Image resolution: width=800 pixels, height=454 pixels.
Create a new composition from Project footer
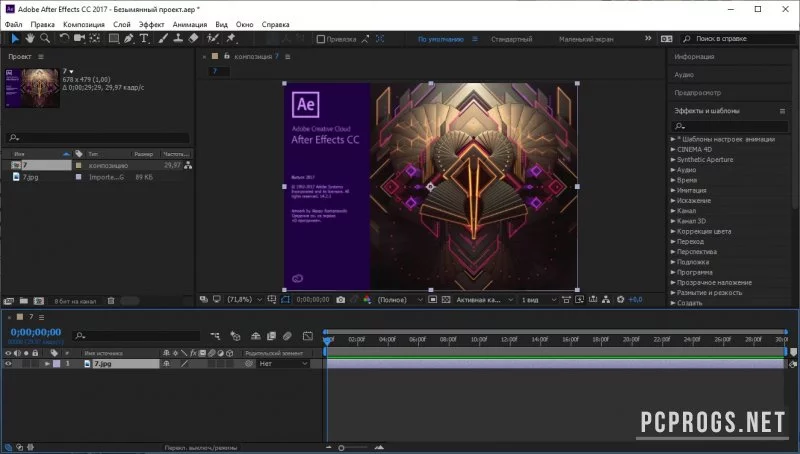39,301
